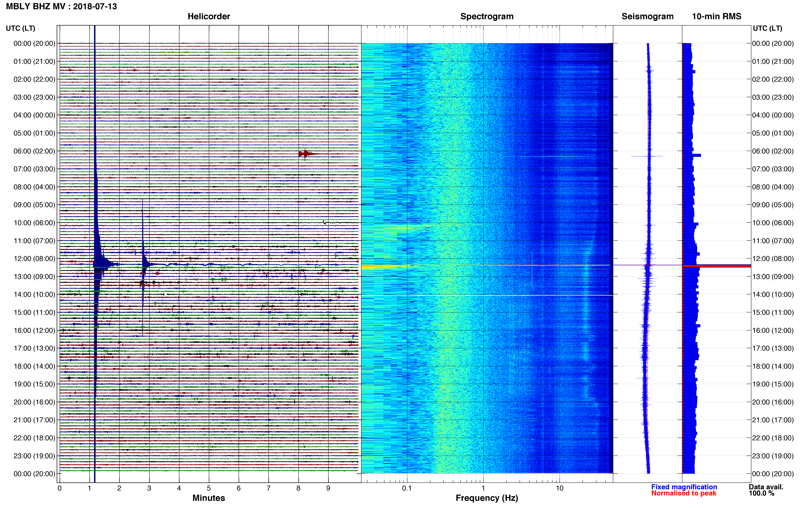Click the 'MBLY BHZ MV : 2018-07-13' title
The width and height of the screenshot is (812, 508).
tap(61, 6)
